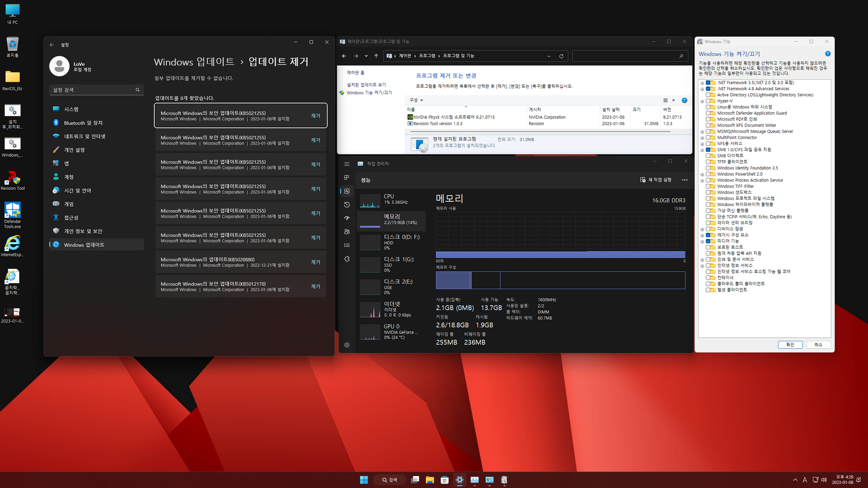
Task: Click search box in Control Panel window
Action: tap(629, 56)
